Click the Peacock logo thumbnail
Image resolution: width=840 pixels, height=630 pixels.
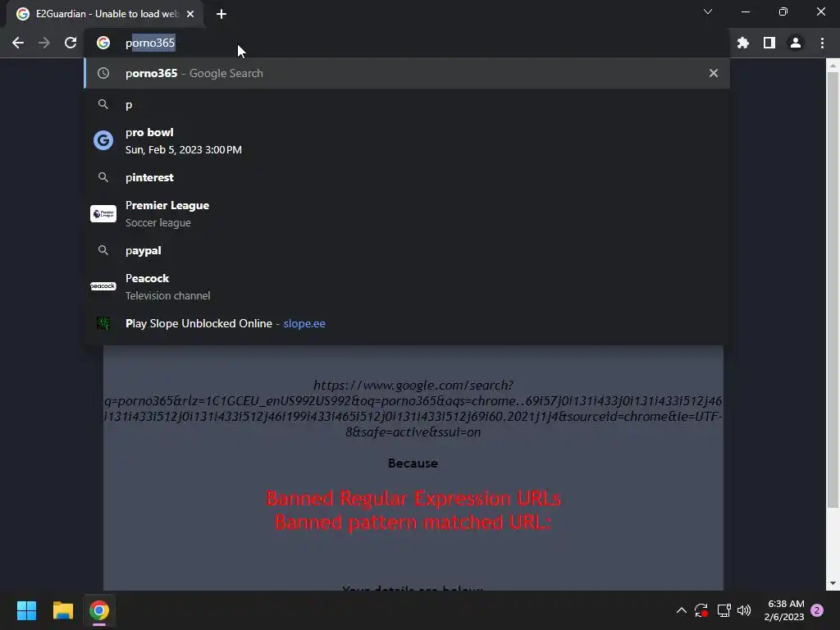(x=103, y=286)
